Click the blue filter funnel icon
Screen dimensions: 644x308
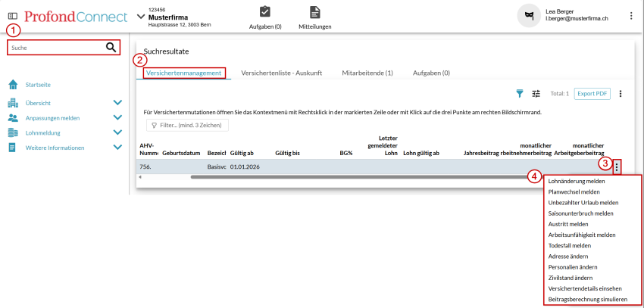pyautogui.click(x=520, y=94)
